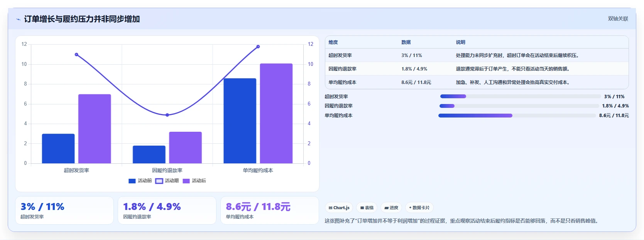Click the line point above 超时发货率
Viewport: 644px width, 240px height.
click(76, 54)
